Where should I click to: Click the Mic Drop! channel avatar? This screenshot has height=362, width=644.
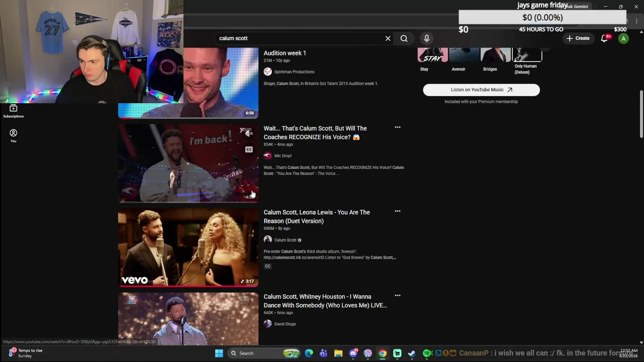pyautogui.click(x=268, y=156)
